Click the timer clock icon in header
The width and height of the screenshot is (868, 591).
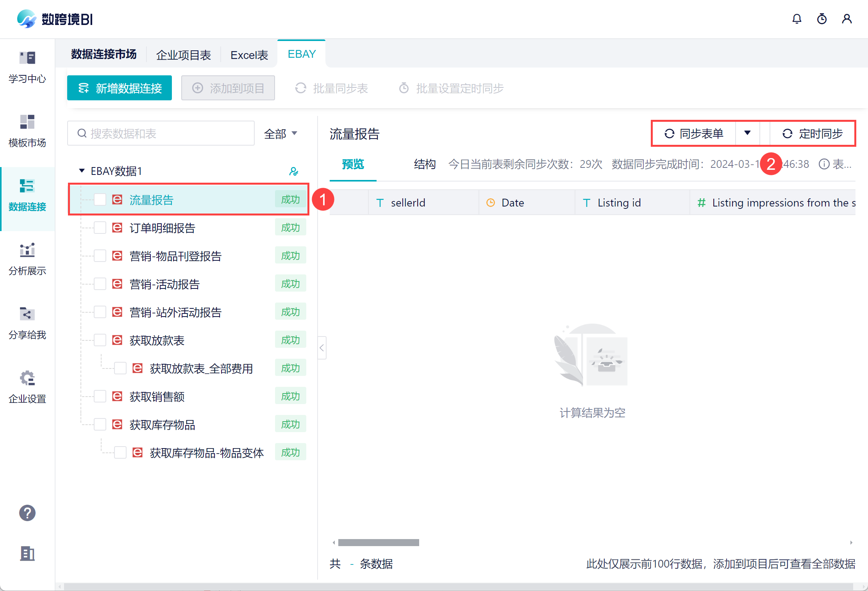(x=822, y=19)
